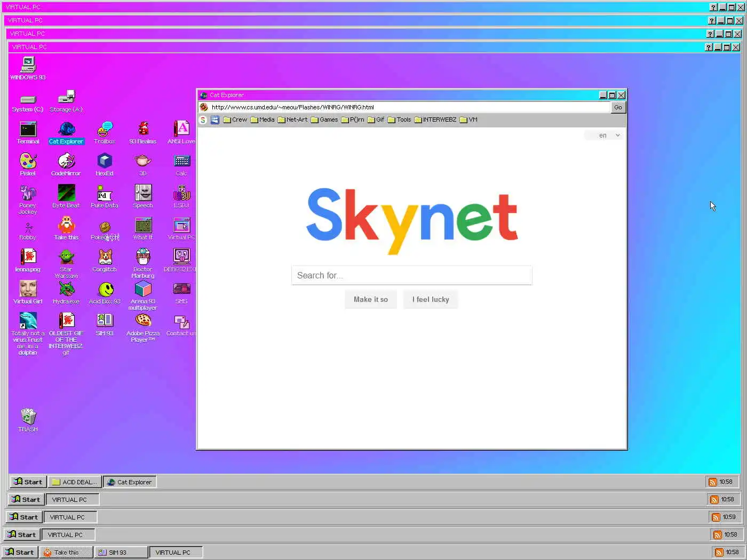This screenshot has height=560, width=747.
Task: Open the WINDOWS 93 desktop icon
Action: pyautogui.click(x=28, y=68)
